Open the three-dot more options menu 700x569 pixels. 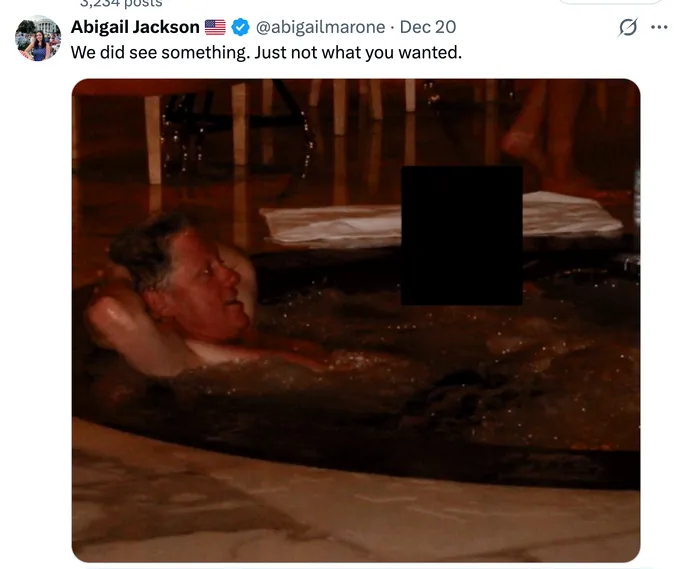659,27
